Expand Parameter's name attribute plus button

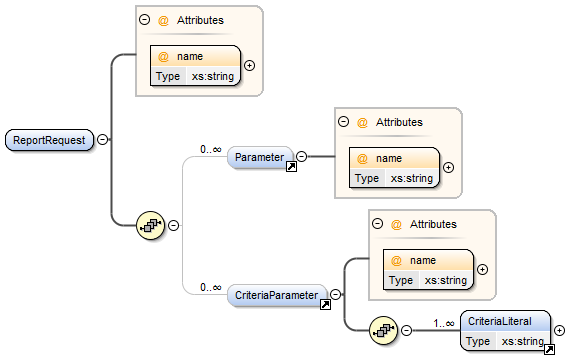449,168
